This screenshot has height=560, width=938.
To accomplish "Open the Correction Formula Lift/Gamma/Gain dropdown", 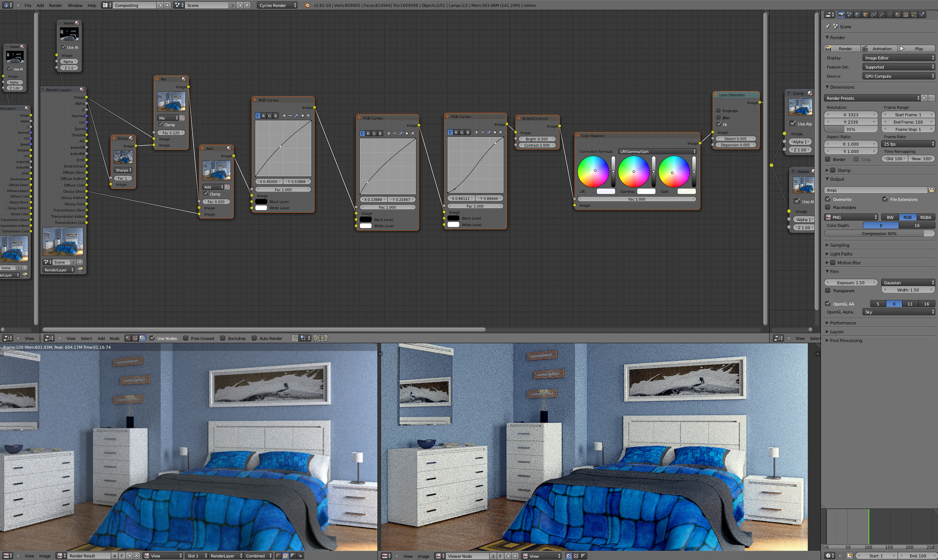I will [657, 151].
